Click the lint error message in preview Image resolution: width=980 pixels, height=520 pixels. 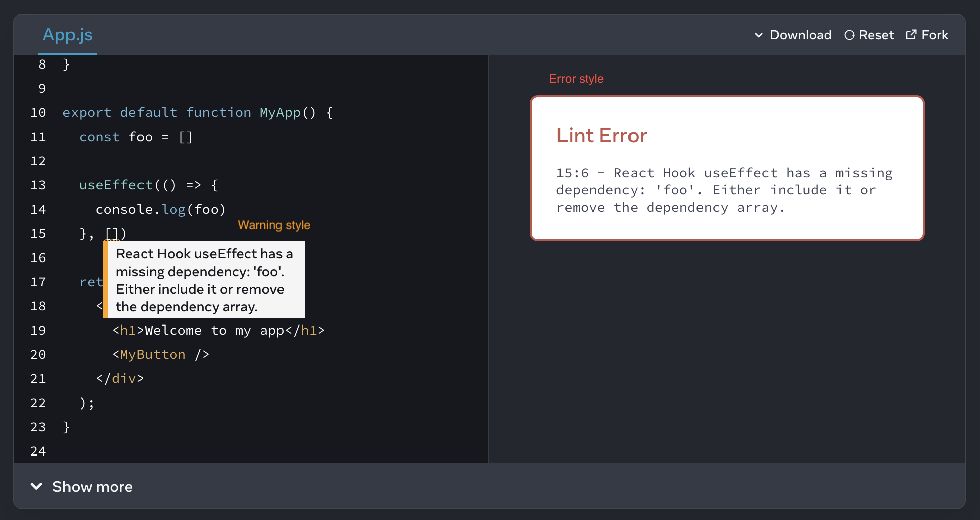click(724, 190)
